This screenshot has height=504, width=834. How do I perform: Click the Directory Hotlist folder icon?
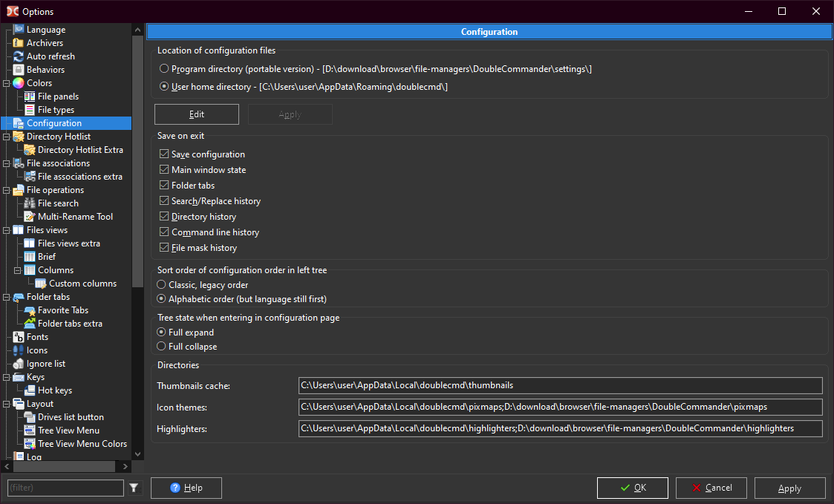click(19, 137)
